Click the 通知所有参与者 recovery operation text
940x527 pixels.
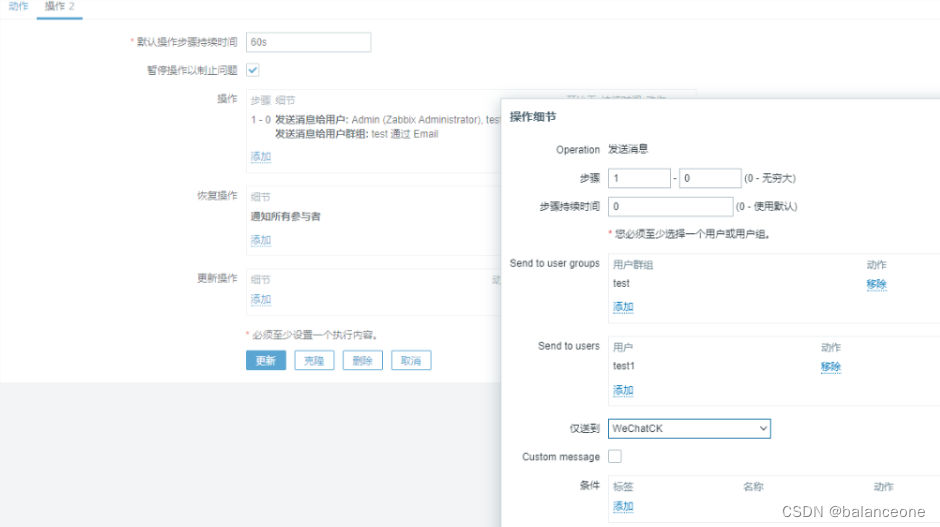285,216
